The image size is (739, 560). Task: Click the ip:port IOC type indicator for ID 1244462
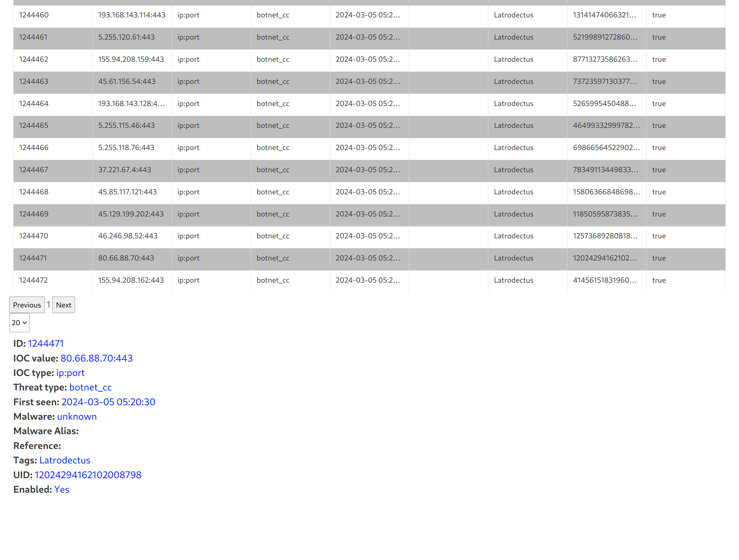pos(189,59)
